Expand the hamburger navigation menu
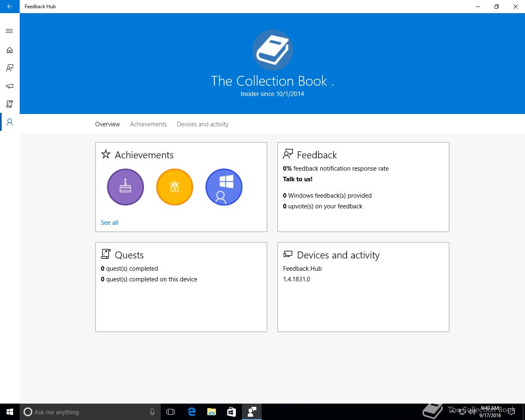 [x=9, y=31]
